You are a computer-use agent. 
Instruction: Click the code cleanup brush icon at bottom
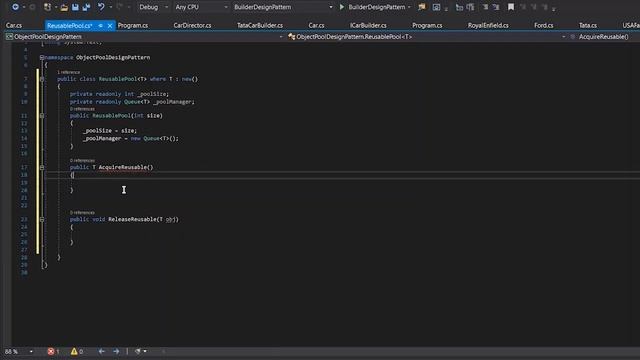[x=138, y=351]
